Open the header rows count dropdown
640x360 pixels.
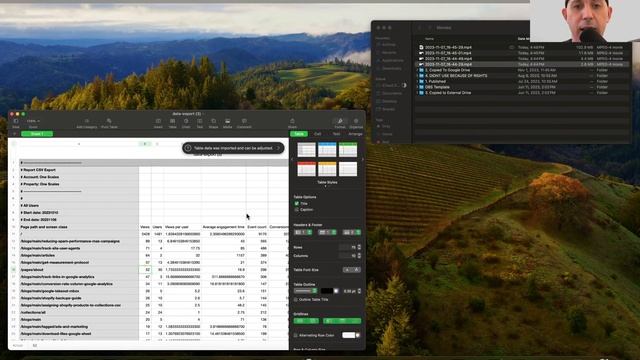point(327,232)
